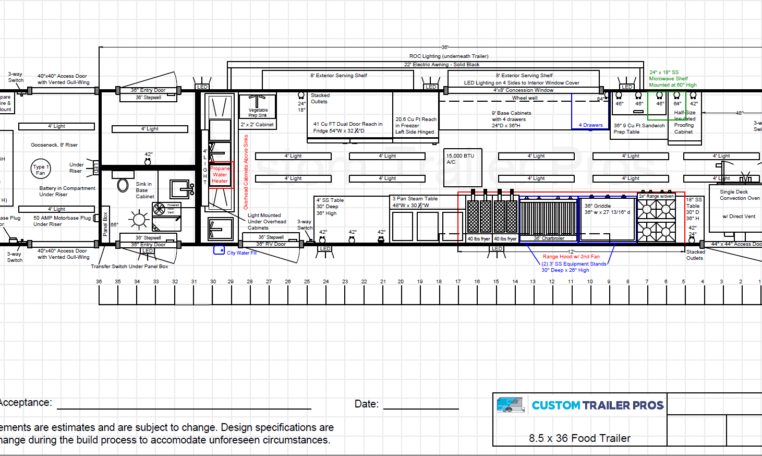
Task: Click the number 30 on the ruler scale
Action: click(212, 281)
